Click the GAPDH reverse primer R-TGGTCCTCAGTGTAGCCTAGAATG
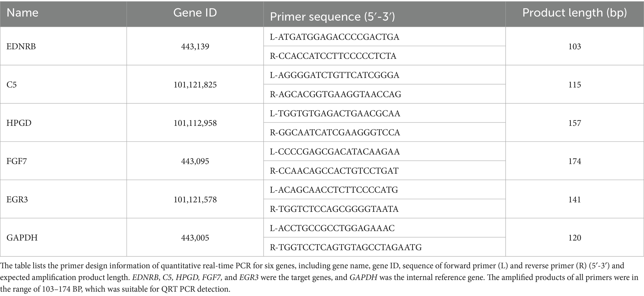Image resolution: width=644 pixels, height=296 pixels. pyautogui.click(x=346, y=247)
